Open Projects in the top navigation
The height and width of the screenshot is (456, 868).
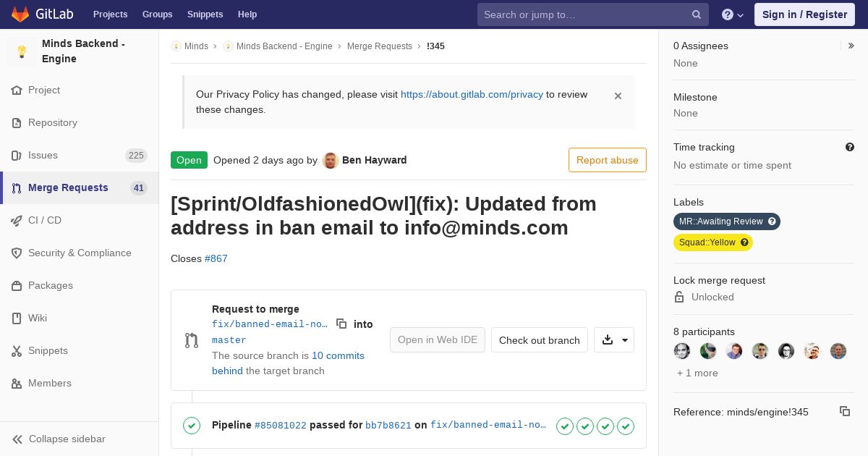click(x=111, y=14)
